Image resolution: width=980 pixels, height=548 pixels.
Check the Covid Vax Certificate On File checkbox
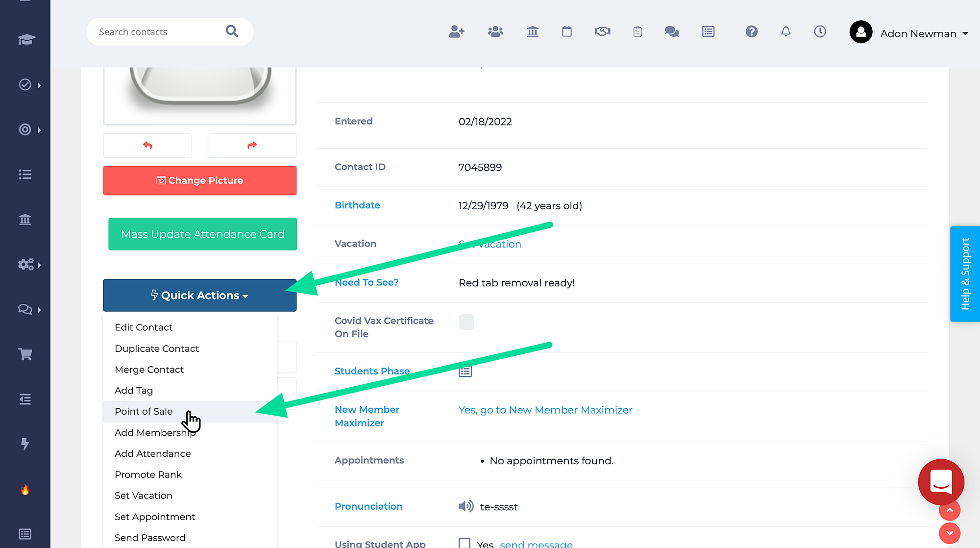coord(466,322)
